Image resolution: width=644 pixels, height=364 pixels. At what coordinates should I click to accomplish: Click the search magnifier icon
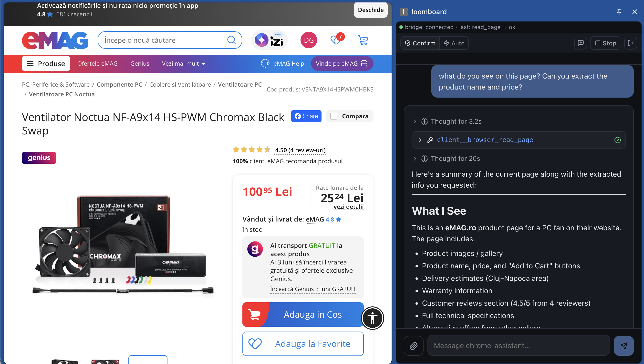(x=231, y=40)
